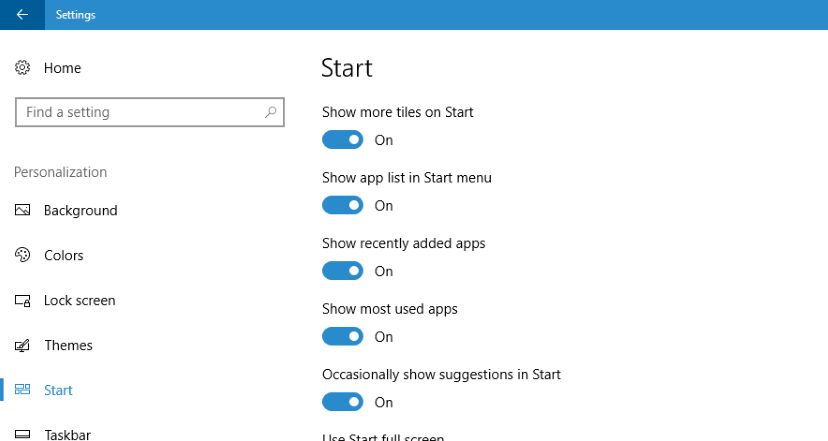Click the back arrow in title bar
Image resolution: width=828 pixels, height=441 pixels.
pos(22,15)
